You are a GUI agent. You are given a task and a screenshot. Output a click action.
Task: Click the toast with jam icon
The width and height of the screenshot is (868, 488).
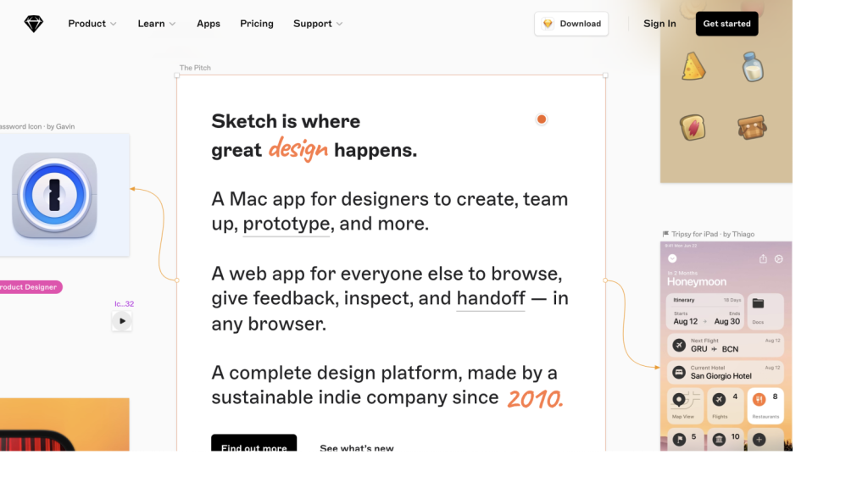(693, 127)
